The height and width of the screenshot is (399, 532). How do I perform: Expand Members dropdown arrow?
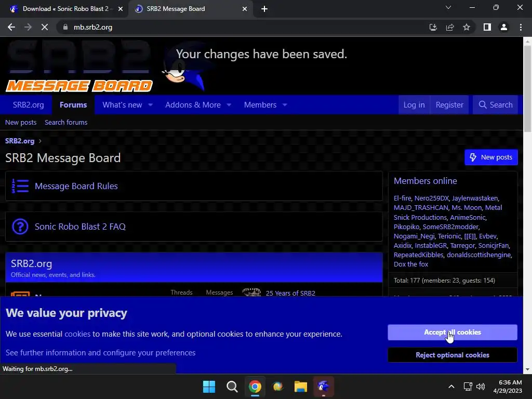pyautogui.click(x=285, y=105)
